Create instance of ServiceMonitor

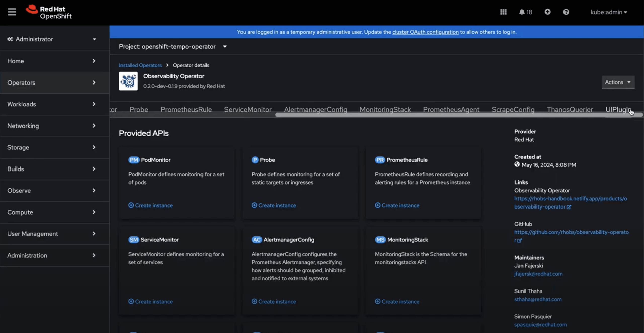pyautogui.click(x=150, y=302)
